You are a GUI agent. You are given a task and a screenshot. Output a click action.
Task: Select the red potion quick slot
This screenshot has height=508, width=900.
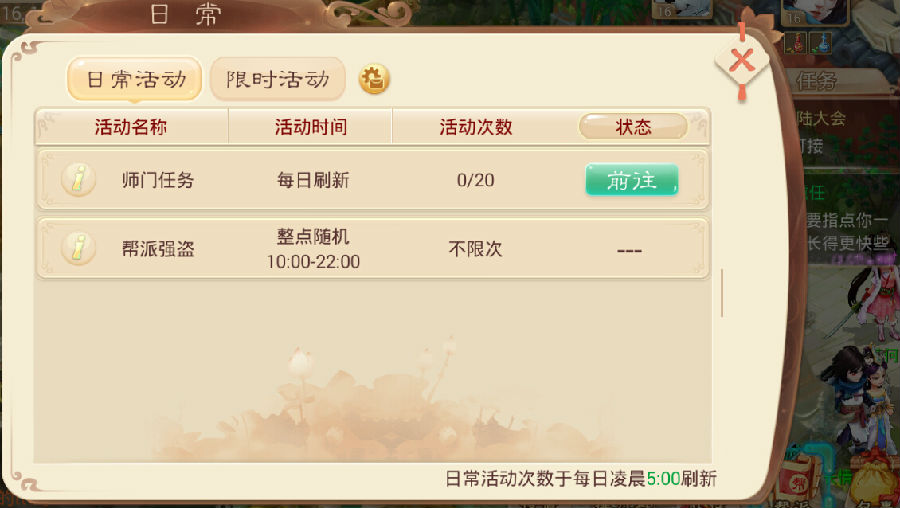pyautogui.click(x=797, y=43)
